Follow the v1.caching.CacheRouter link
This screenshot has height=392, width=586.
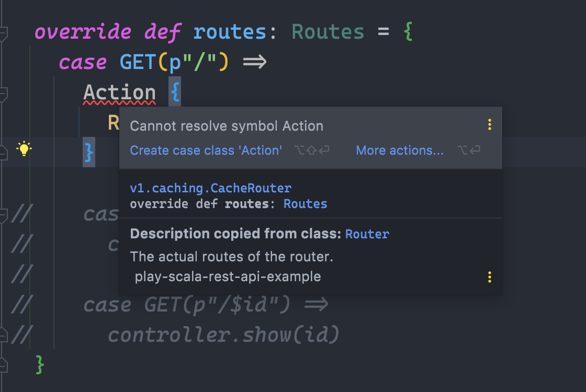point(211,188)
